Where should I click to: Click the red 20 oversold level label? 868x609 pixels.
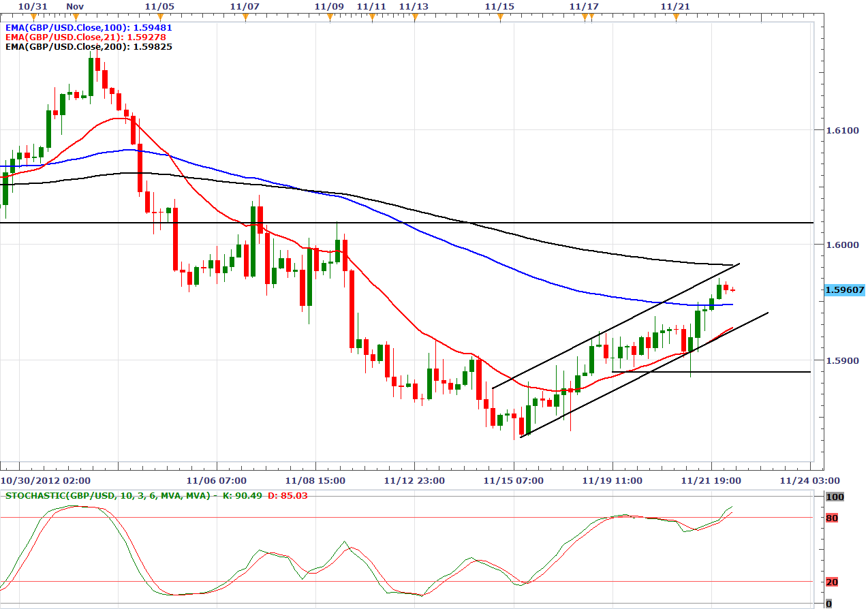point(831,582)
